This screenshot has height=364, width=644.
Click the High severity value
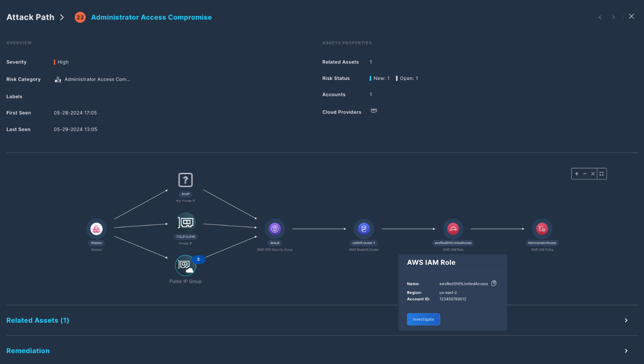63,62
